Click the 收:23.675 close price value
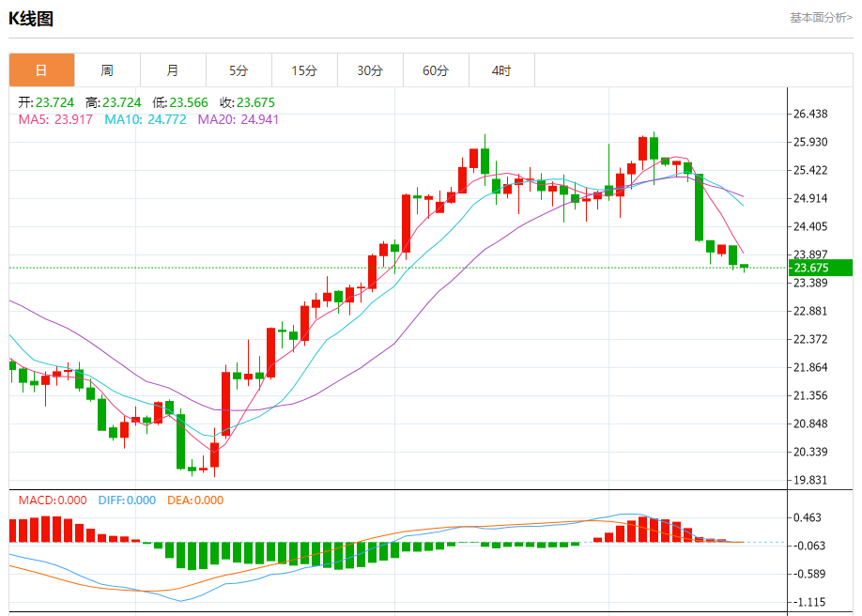 (x=247, y=103)
